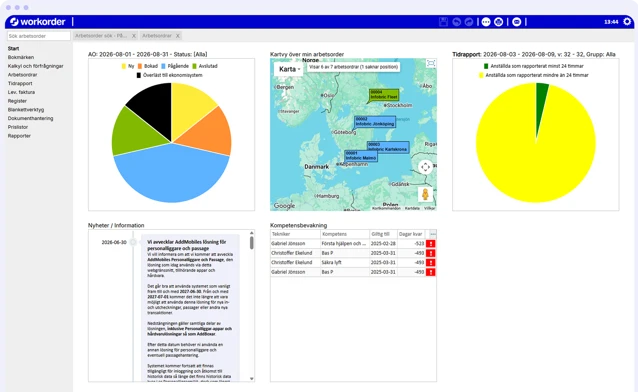Screen dimensions: 638x392
Task: Open Start in the sidebar
Action: click(x=13, y=48)
